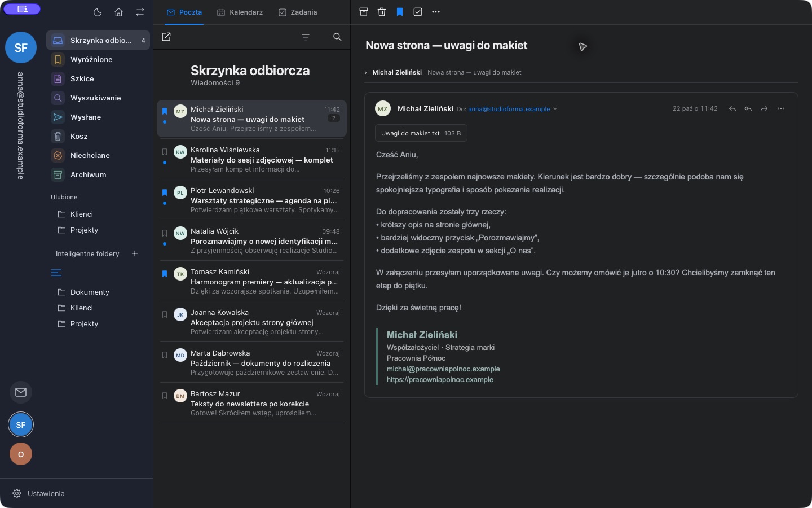Screen dimensions: 812x508
Task: Toggle the bookmark flag in message toolbar
Action: coord(400,12)
